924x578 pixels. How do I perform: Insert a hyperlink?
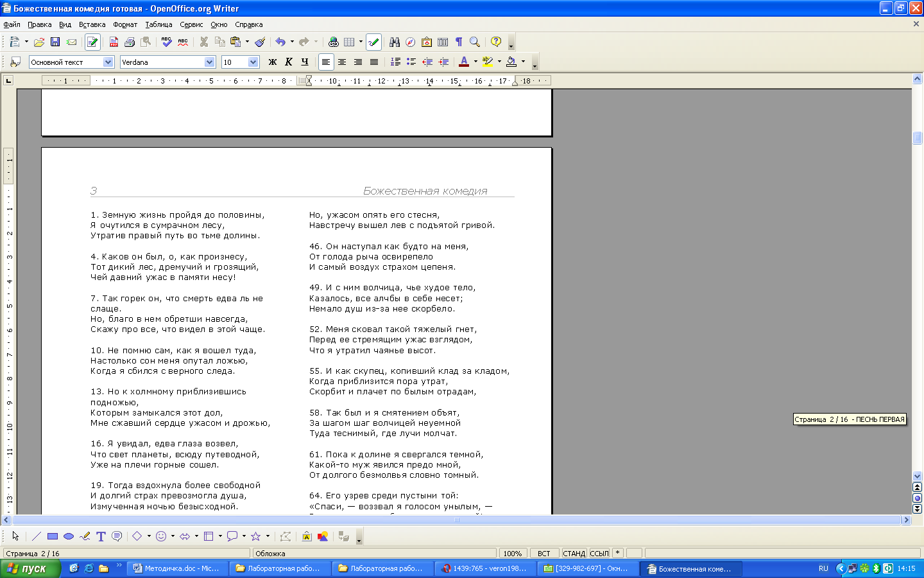(333, 42)
